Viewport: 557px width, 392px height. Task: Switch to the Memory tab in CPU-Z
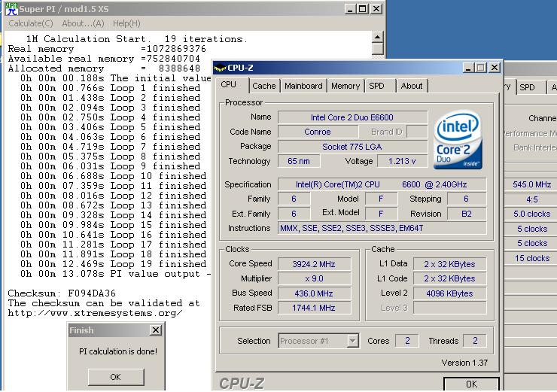pos(345,86)
